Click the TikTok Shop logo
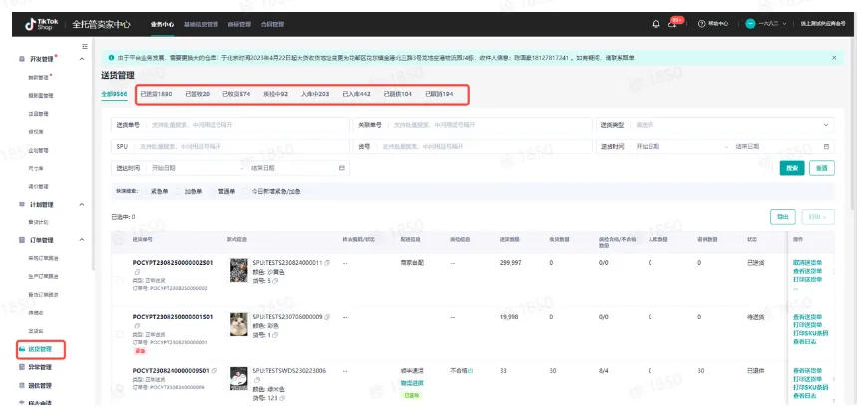The image size is (868, 418). click(x=42, y=24)
